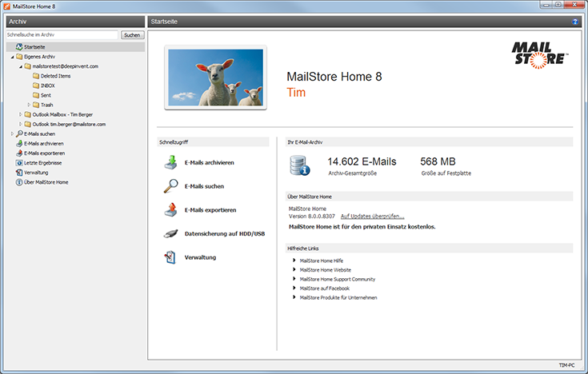Click the Datensicherung auf HDD/USB drive icon
Image resolution: width=588 pixels, height=374 pixels.
(x=170, y=234)
